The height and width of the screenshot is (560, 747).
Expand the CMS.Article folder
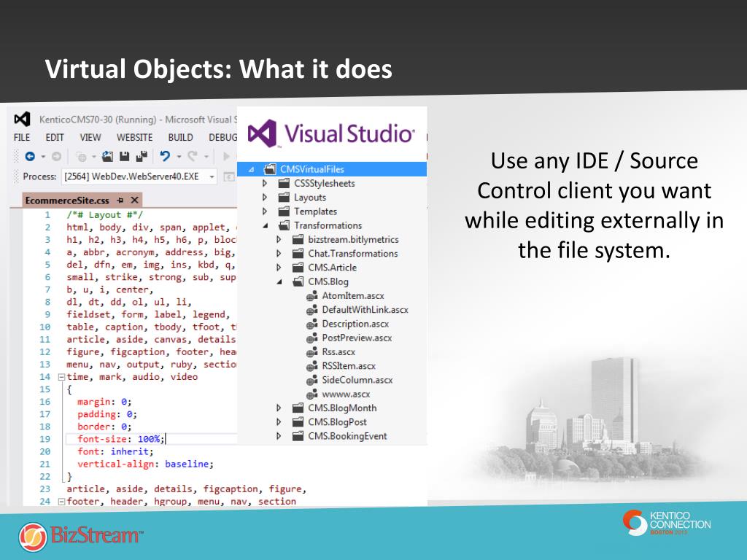pyautogui.click(x=279, y=268)
